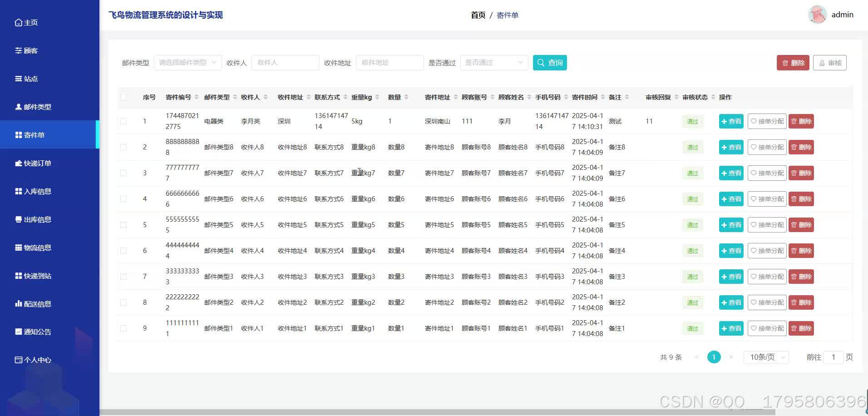Check the checkbox for row 7
This screenshot has height=416, width=868.
[x=123, y=277]
